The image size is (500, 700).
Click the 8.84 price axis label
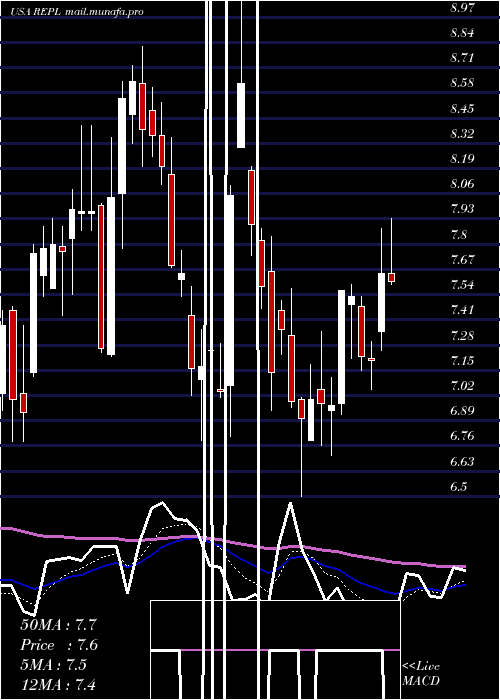pyautogui.click(x=462, y=33)
